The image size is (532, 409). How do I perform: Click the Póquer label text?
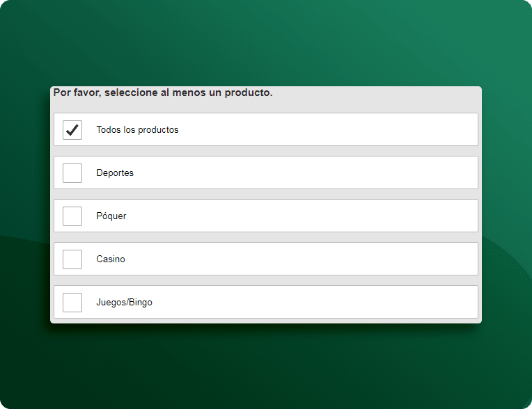pos(111,216)
